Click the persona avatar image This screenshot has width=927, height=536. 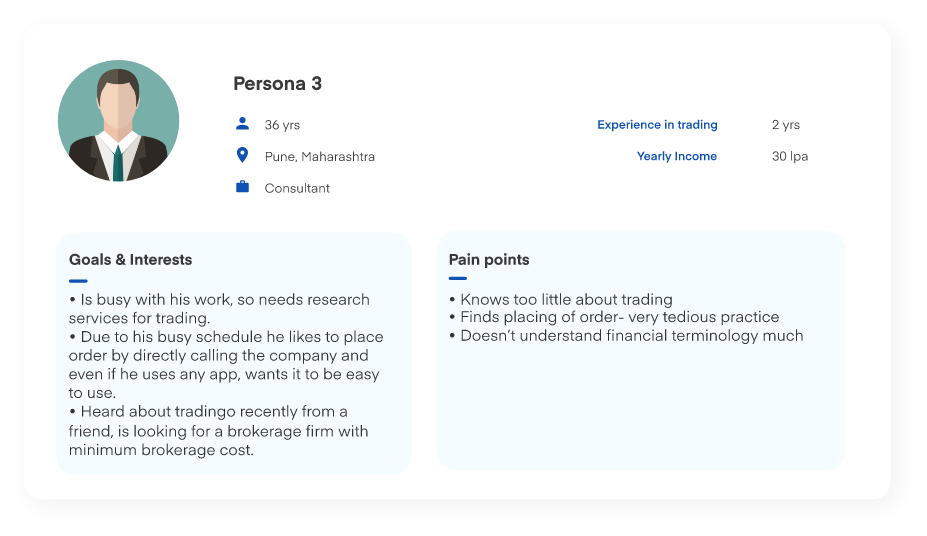(x=119, y=121)
